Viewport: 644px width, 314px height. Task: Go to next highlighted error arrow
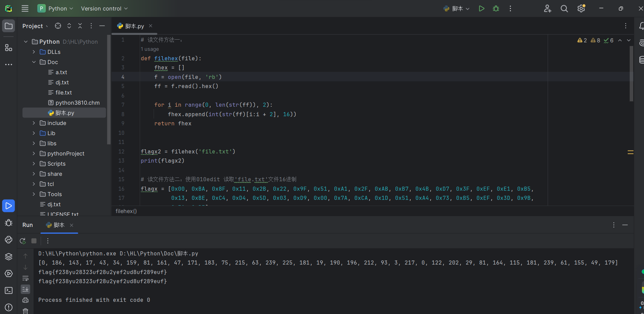coord(629,40)
